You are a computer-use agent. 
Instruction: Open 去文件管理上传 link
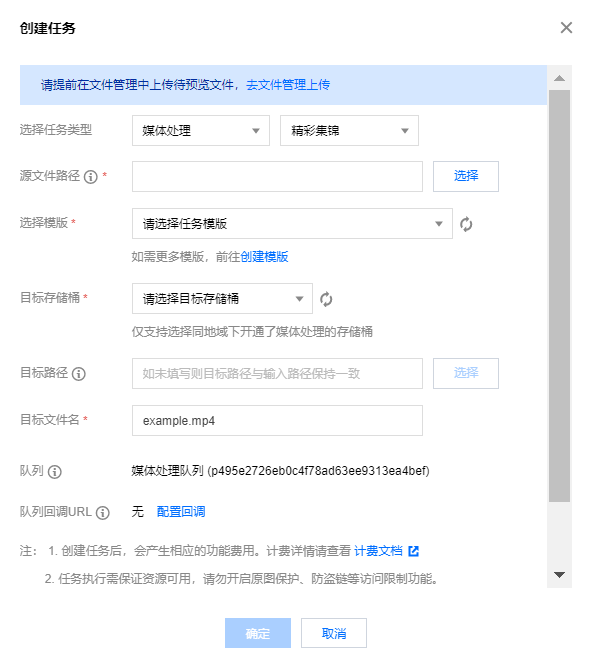click(288, 85)
